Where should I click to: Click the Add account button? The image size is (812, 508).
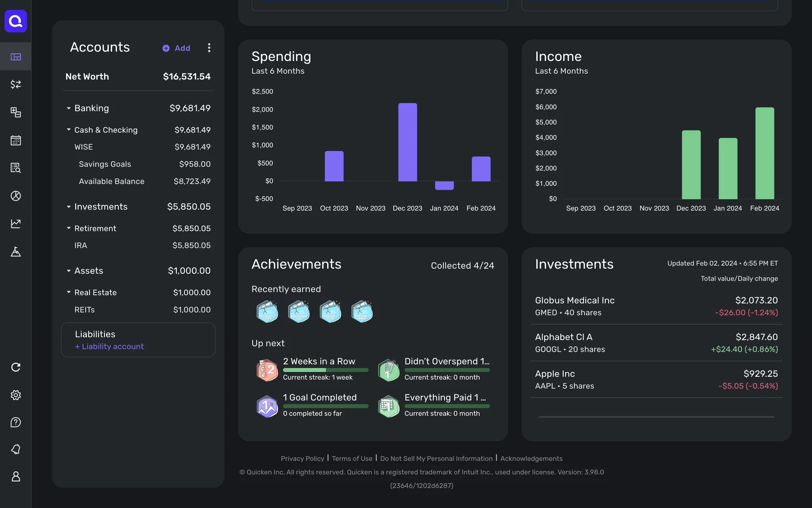(177, 48)
